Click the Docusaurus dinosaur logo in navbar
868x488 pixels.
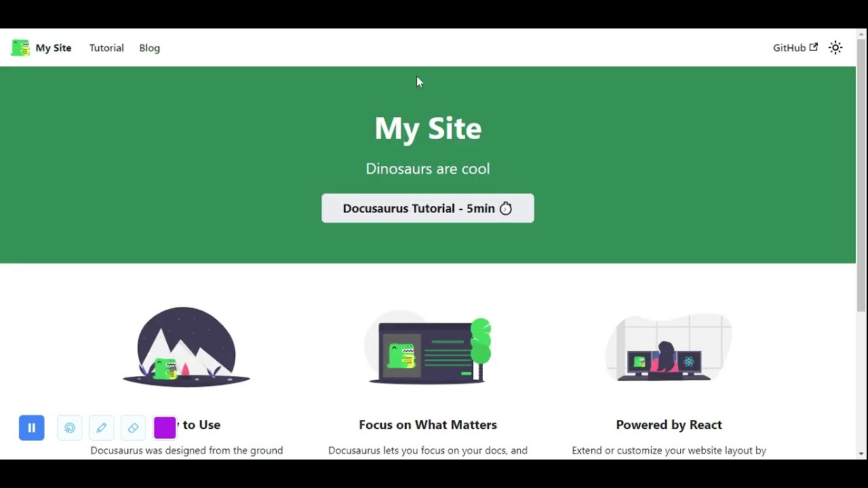pyautogui.click(x=20, y=47)
